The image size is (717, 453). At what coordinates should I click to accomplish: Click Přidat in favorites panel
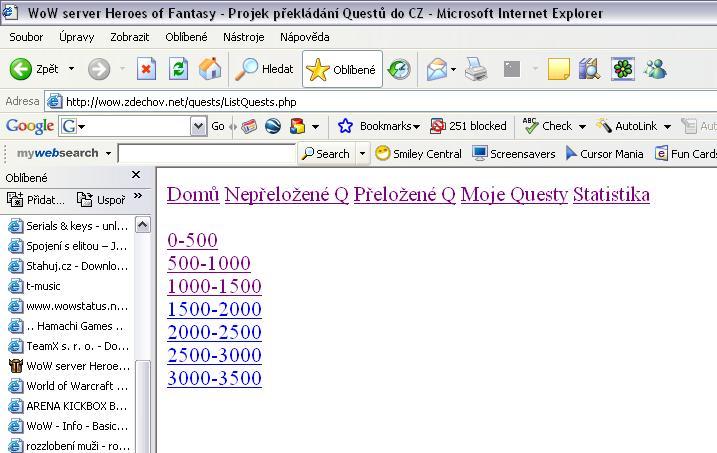click(x=36, y=199)
